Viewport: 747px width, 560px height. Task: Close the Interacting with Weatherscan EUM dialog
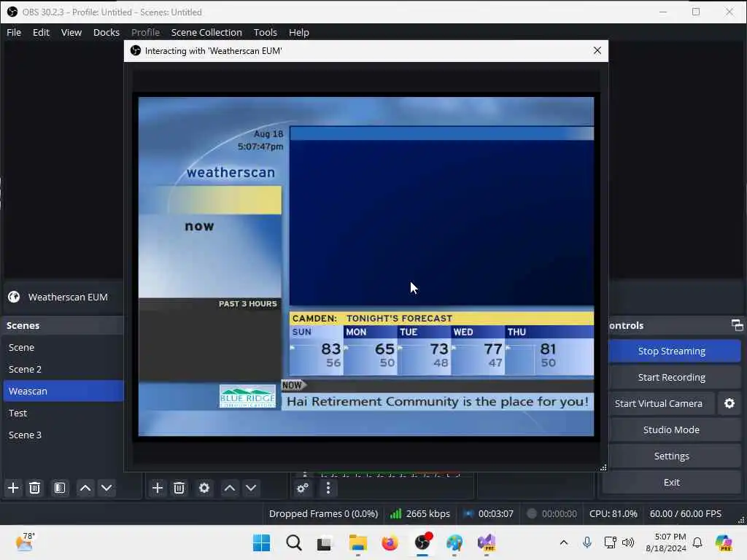click(597, 50)
